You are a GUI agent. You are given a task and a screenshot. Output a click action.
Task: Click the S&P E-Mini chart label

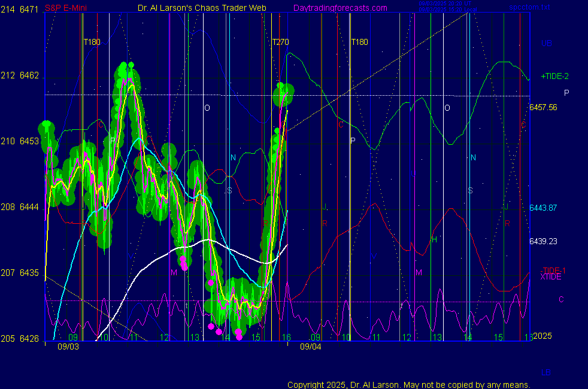(x=65, y=8)
